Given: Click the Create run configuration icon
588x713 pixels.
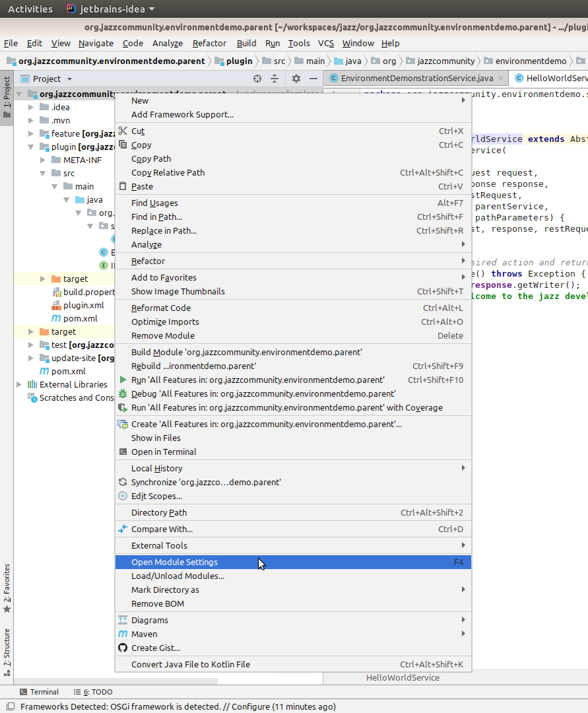Looking at the screenshot, I should (123, 424).
